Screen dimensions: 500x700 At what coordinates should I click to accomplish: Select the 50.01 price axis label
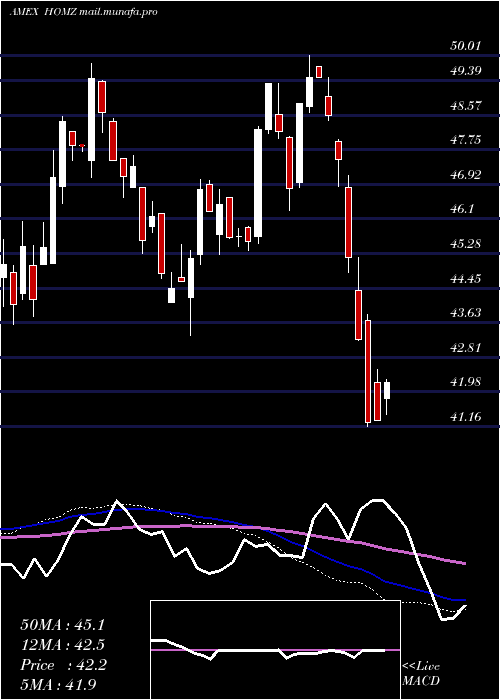click(466, 46)
